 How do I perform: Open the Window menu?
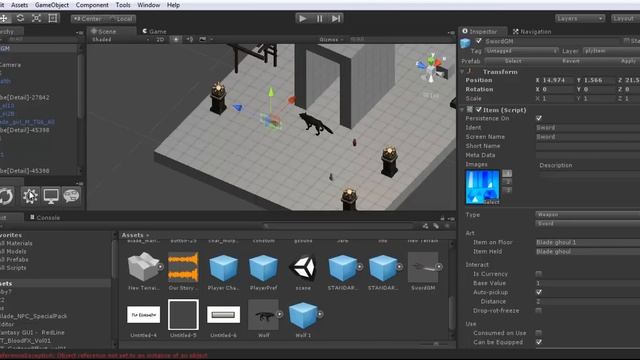click(x=149, y=5)
